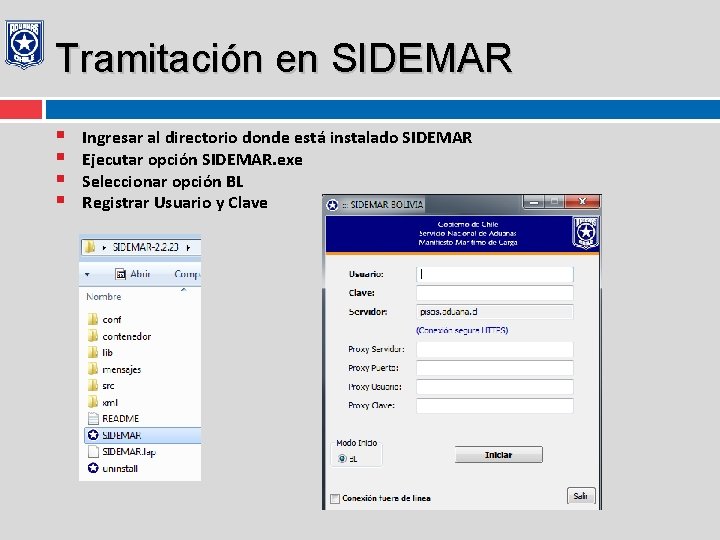
Task: Enable Conexión fuera de línea checkbox
Action: [x=335, y=498]
